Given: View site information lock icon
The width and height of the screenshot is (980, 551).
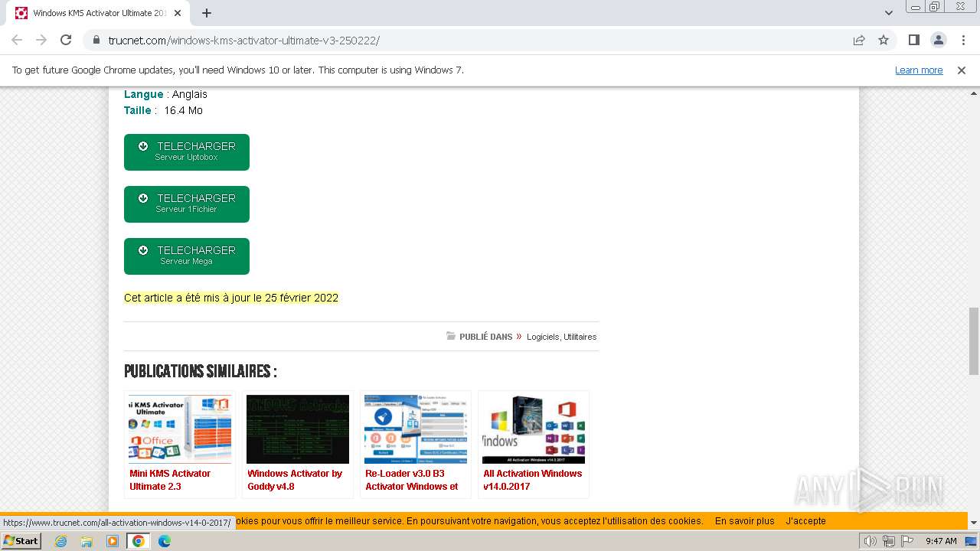Looking at the screenshot, I should (x=96, y=40).
